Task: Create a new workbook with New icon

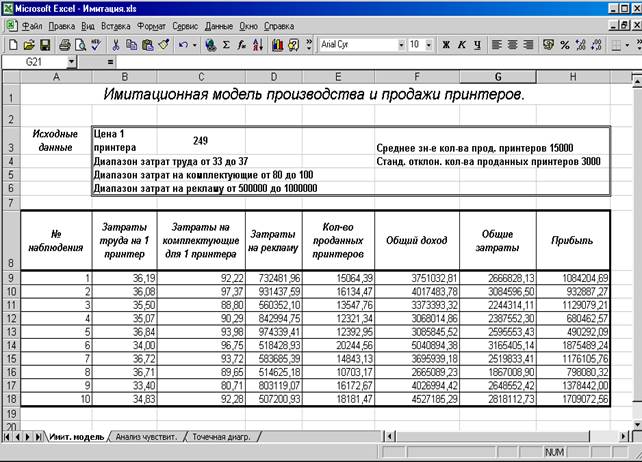Action: [13, 45]
